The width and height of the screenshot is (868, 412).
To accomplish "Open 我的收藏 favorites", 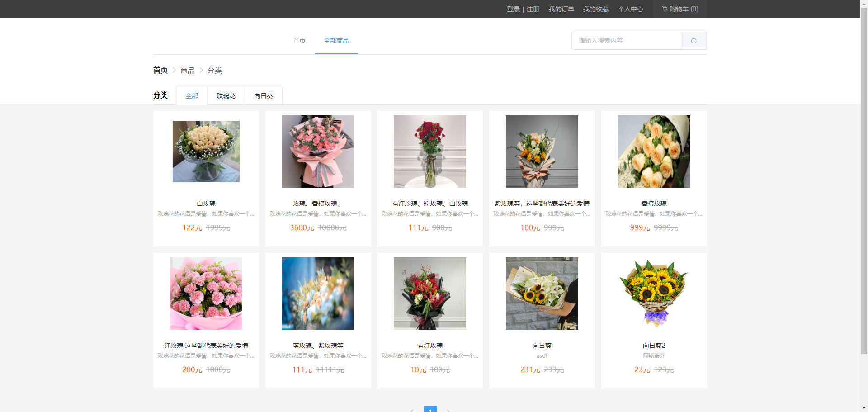I will (x=595, y=9).
